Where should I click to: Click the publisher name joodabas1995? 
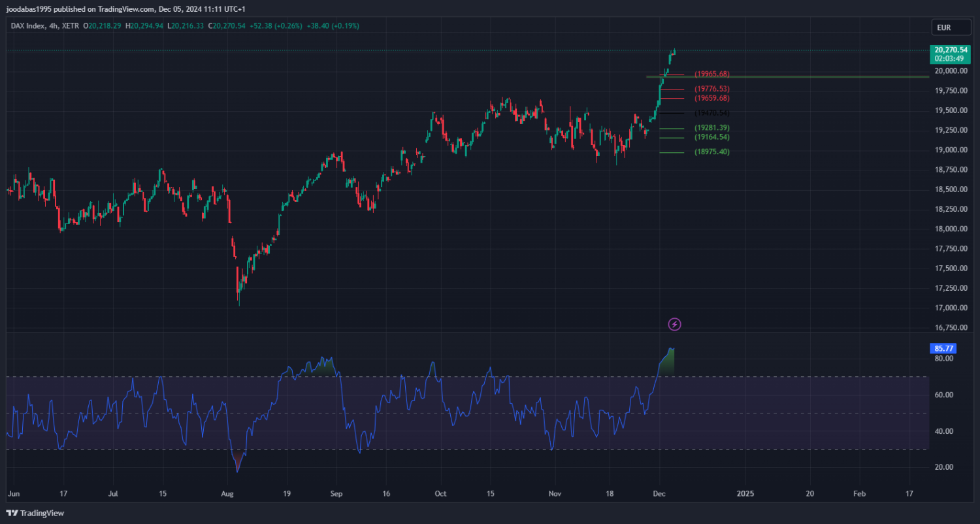point(29,9)
